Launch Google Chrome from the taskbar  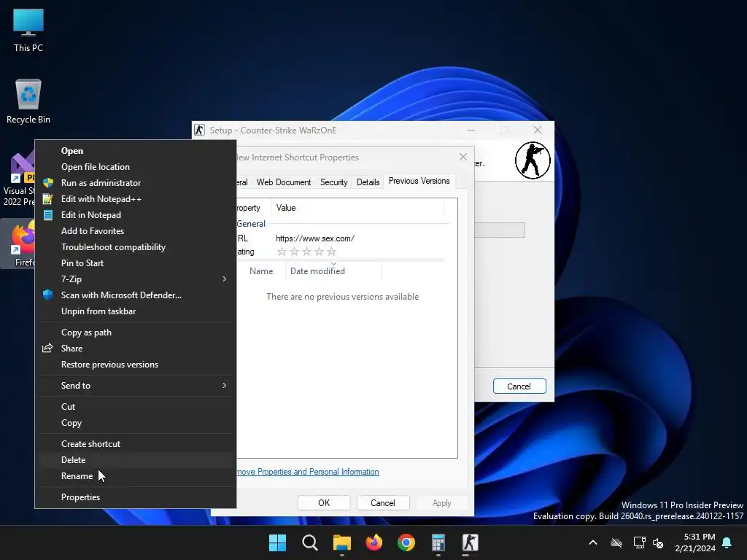click(x=406, y=542)
